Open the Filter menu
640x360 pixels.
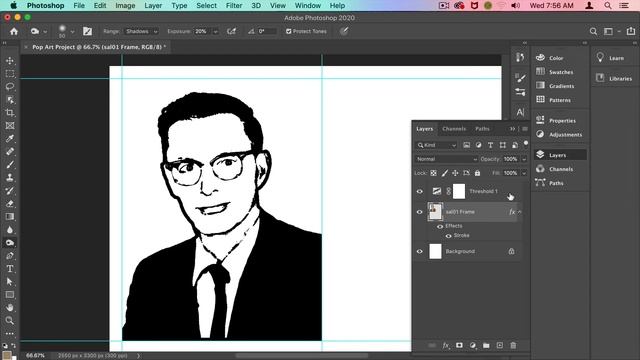tap(234, 6)
